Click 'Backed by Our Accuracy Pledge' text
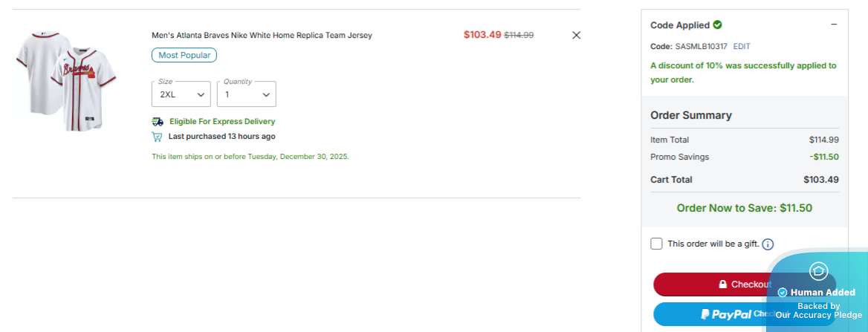 (818, 310)
